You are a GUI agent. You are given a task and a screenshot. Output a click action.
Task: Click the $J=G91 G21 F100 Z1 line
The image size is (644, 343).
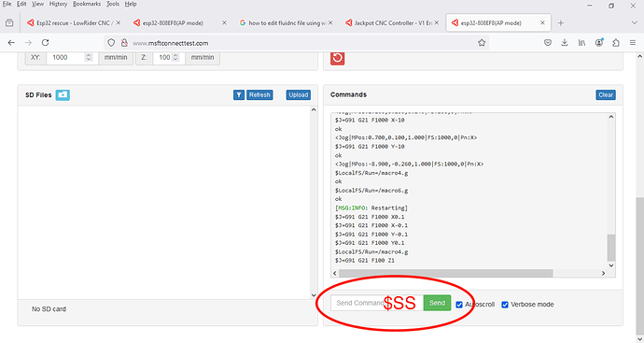pos(365,261)
